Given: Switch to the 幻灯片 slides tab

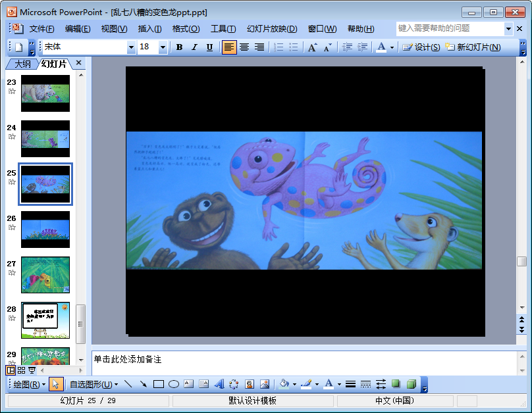Looking at the screenshot, I should point(53,64).
